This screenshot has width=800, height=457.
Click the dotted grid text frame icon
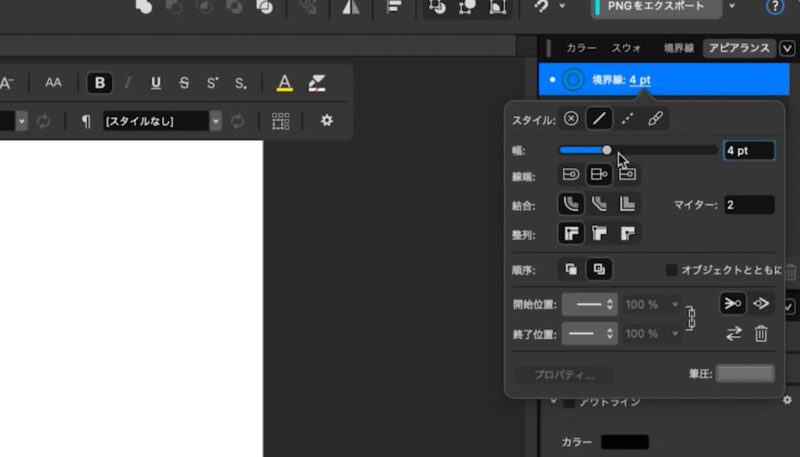tap(281, 121)
